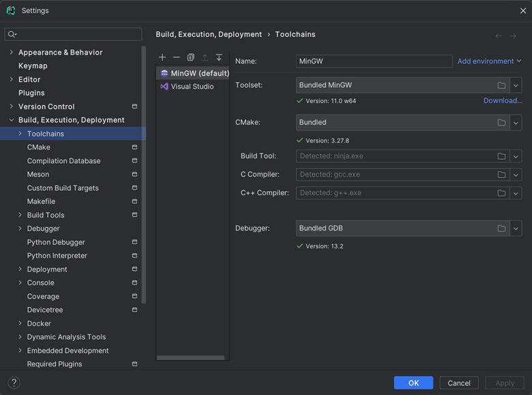532x395 pixels.
Task: Expand the Debugger node
Action: [x=20, y=229]
